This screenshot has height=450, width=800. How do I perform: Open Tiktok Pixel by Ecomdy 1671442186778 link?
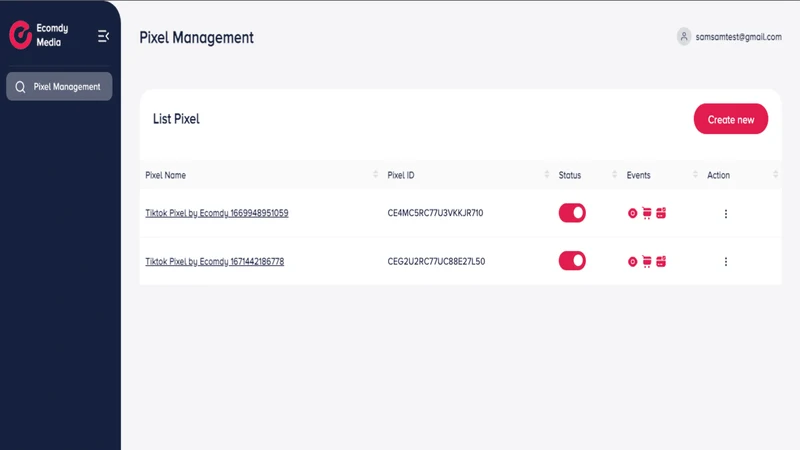point(215,261)
